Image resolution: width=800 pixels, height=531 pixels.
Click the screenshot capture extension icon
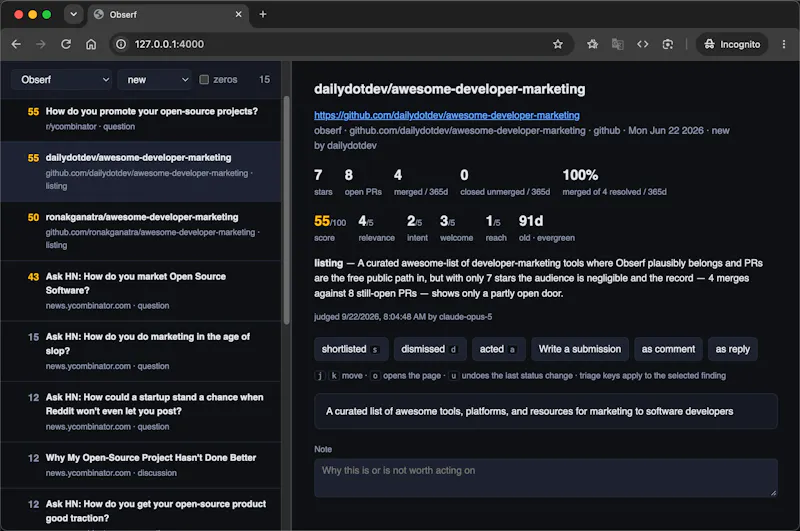tap(667, 44)
